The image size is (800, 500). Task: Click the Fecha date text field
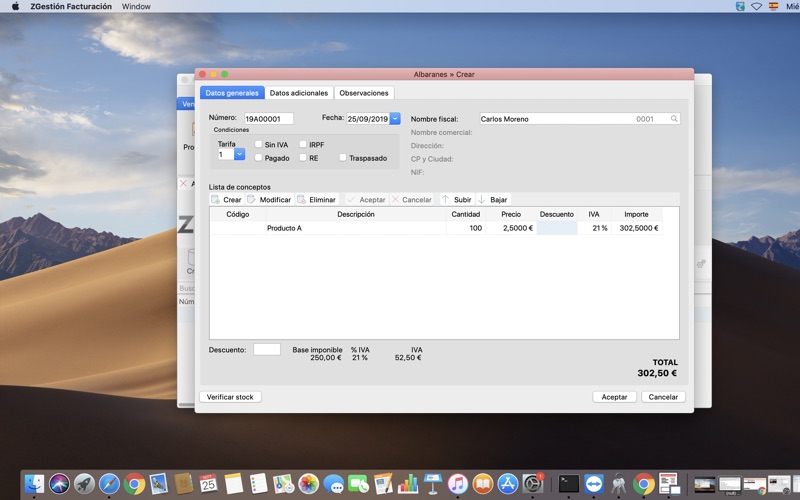click(x=368, y=119)
